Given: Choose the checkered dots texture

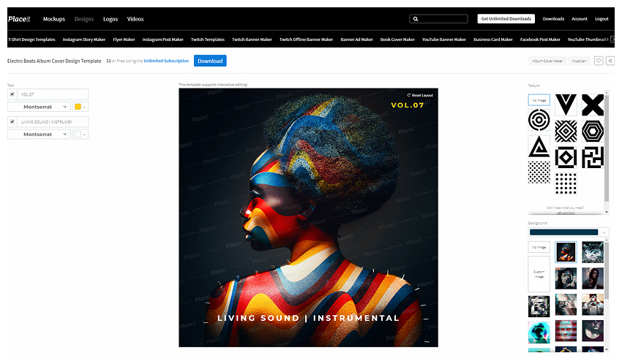Looking at the screenshot, I should (539, 172).
